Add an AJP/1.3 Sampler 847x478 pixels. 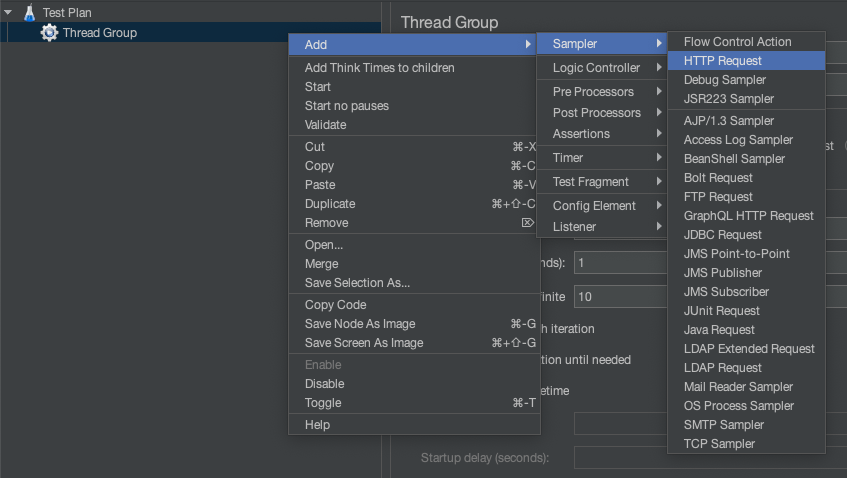(x=747, y=120)
